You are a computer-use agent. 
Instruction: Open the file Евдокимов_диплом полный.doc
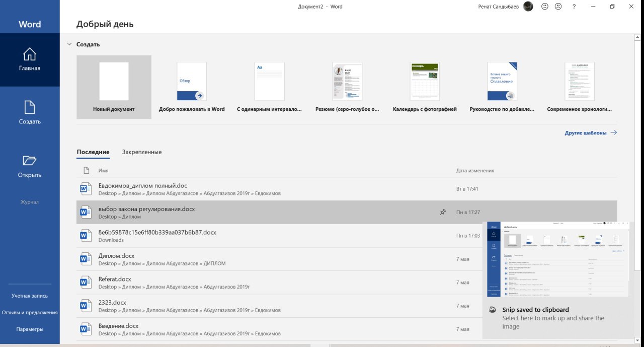click(347, 189)
